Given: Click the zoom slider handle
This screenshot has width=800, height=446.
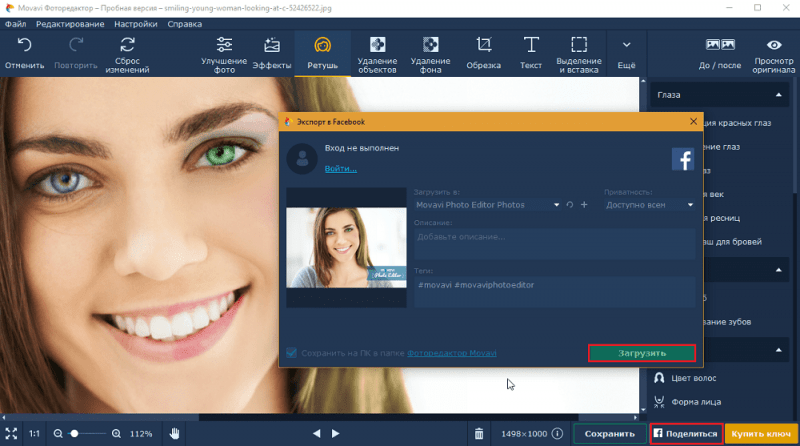Looking at the screenshot, I should [75, 434].
